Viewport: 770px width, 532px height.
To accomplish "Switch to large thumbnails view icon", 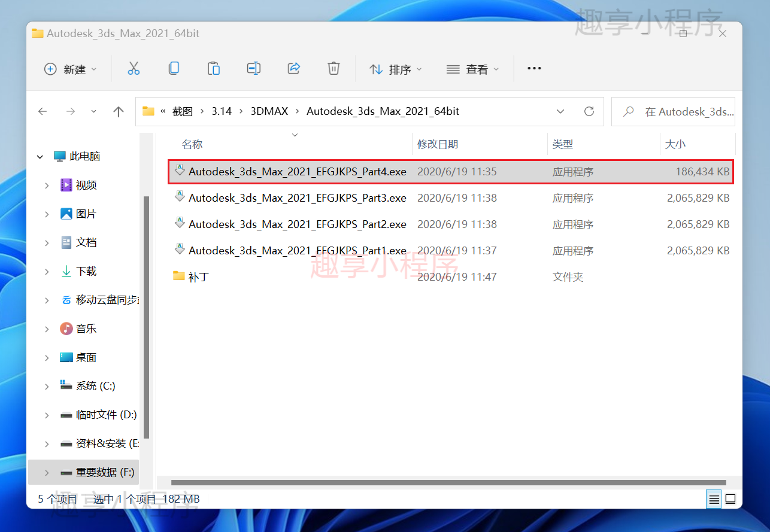I will (730, 499).
